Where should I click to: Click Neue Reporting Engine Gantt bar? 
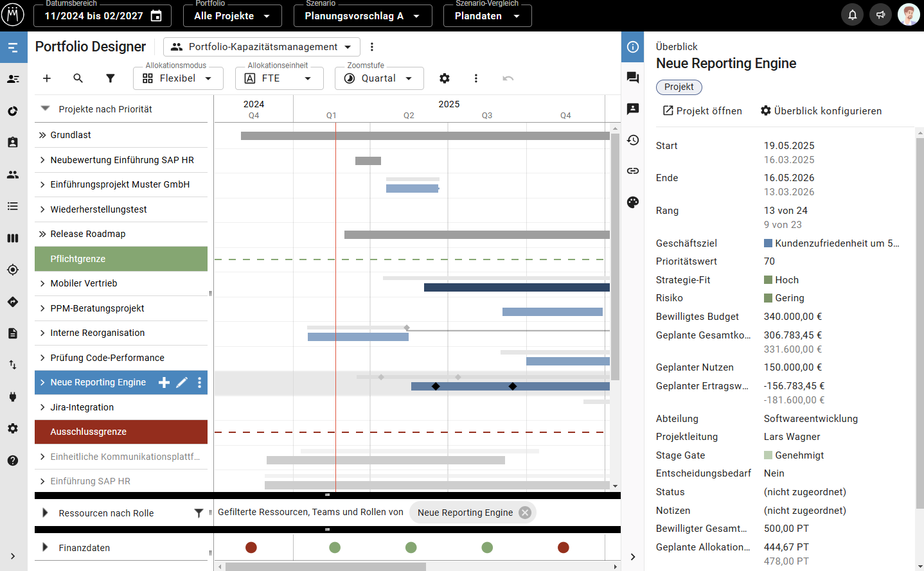point(510,386)
